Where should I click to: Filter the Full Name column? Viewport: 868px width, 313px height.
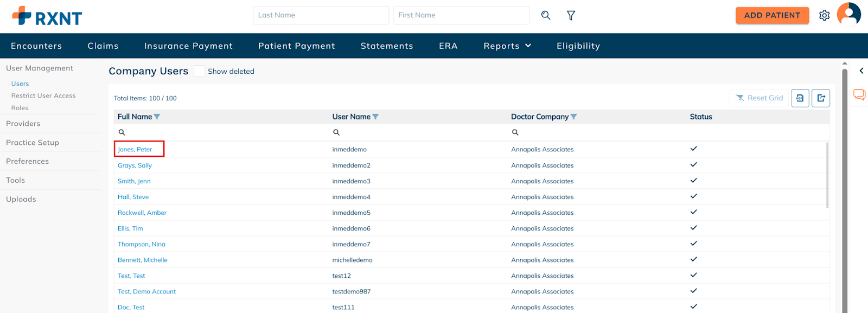point(157,117)
